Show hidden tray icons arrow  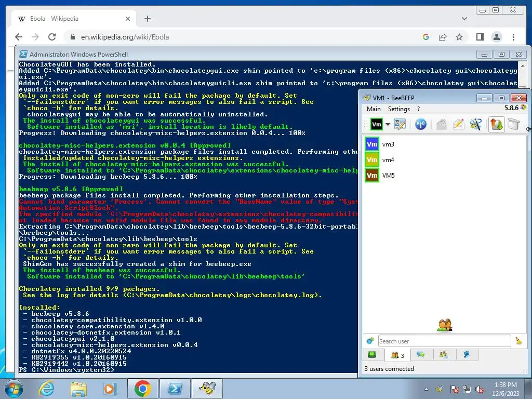click(426, 389)
